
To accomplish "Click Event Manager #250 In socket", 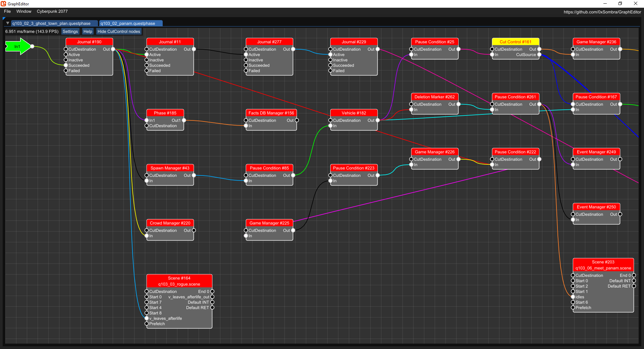I will [573, 220].
